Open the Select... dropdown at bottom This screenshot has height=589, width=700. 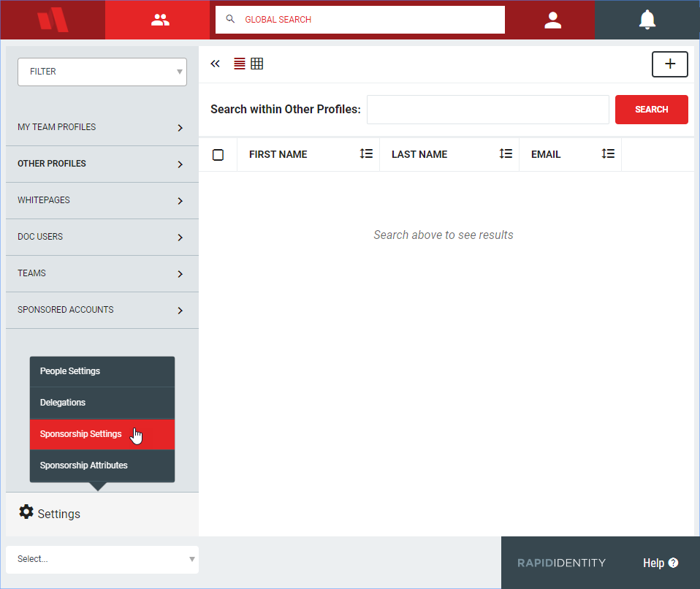[102, 559]
